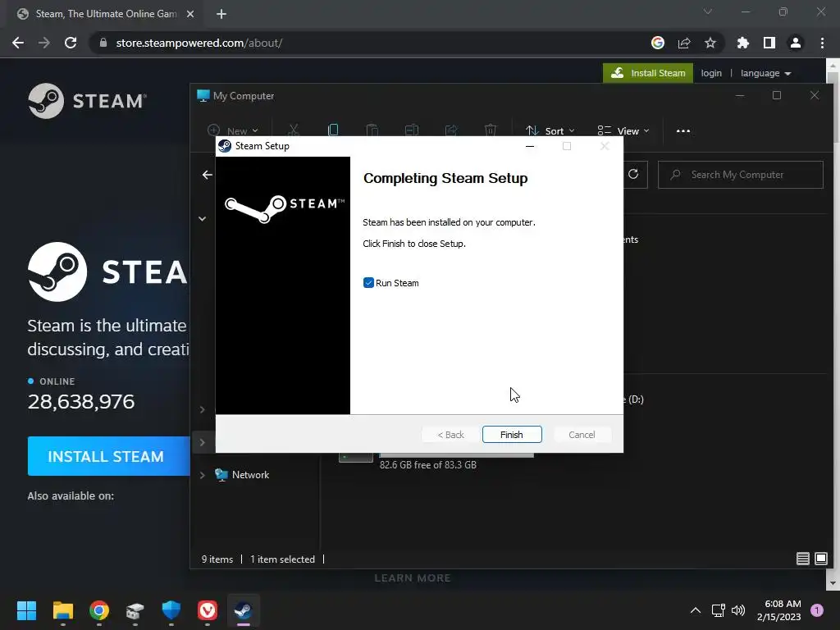
Task: Open the Sort dropdown in My Computer
Action: point(550,130)
